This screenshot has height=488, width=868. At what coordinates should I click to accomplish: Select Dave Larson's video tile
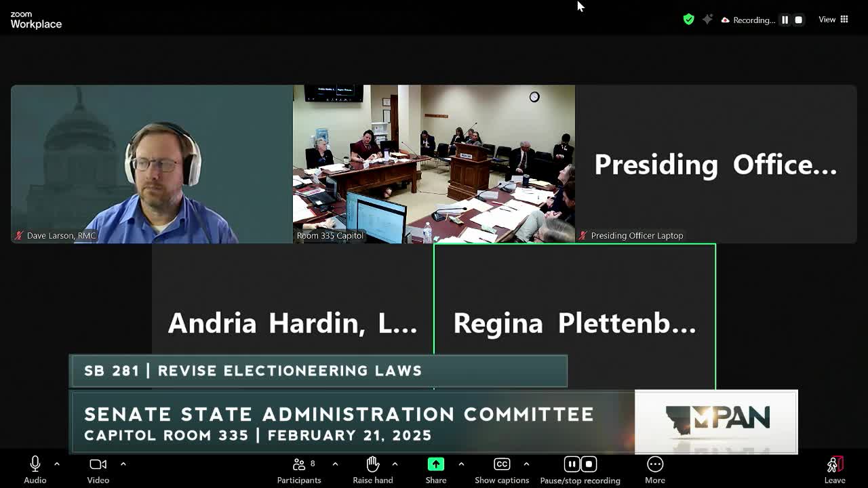click(x=152, y=164)
